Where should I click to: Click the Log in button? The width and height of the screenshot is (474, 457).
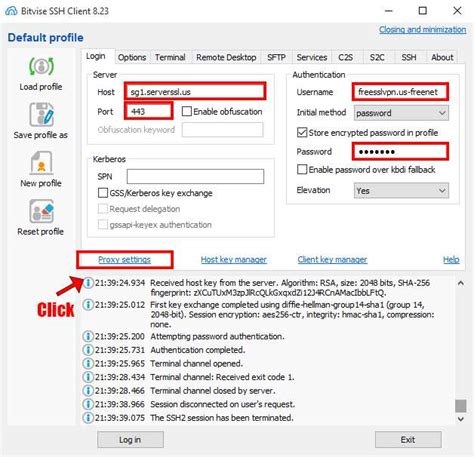point(130,440)
